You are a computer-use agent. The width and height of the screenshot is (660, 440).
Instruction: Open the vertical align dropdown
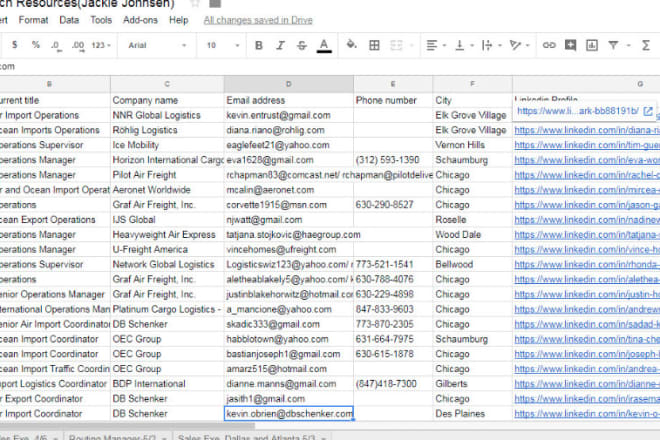[465, 45]
